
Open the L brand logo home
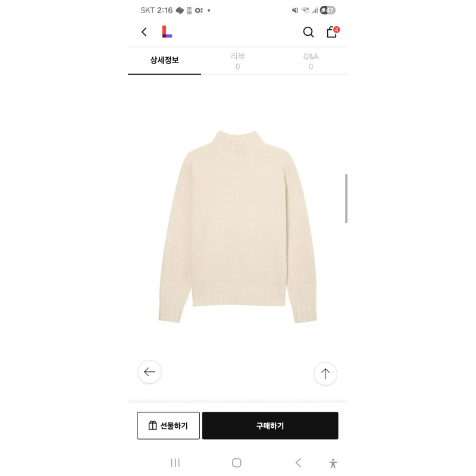pos(167,32)
